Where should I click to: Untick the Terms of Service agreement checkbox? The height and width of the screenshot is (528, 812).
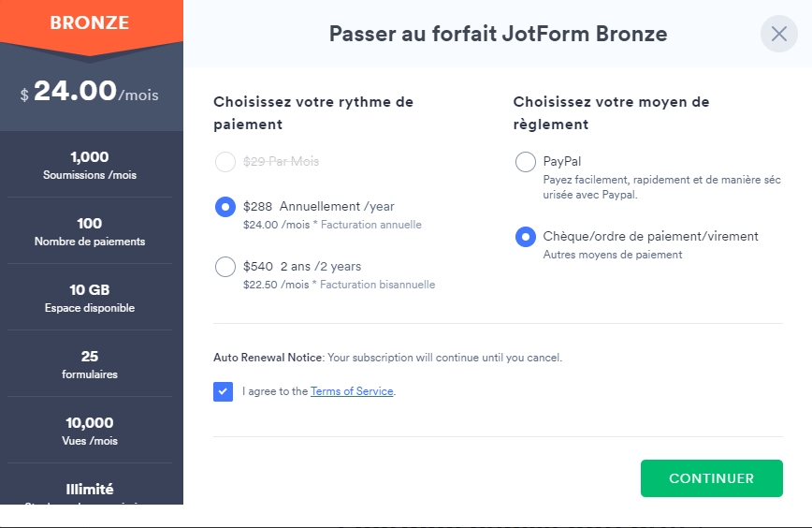223,391
